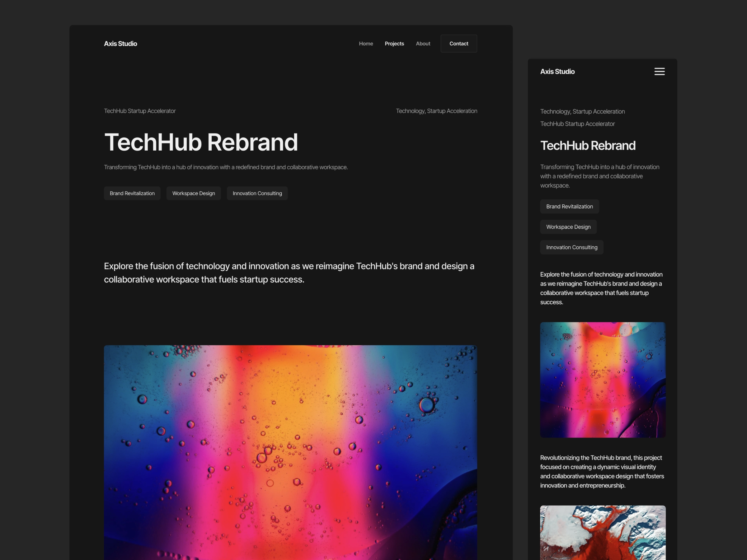Image resolution: width=747 pixels, height=560 pixels.
Task: Expand TechHub Startup Accelerator section
Action: [x=578, y=124]
